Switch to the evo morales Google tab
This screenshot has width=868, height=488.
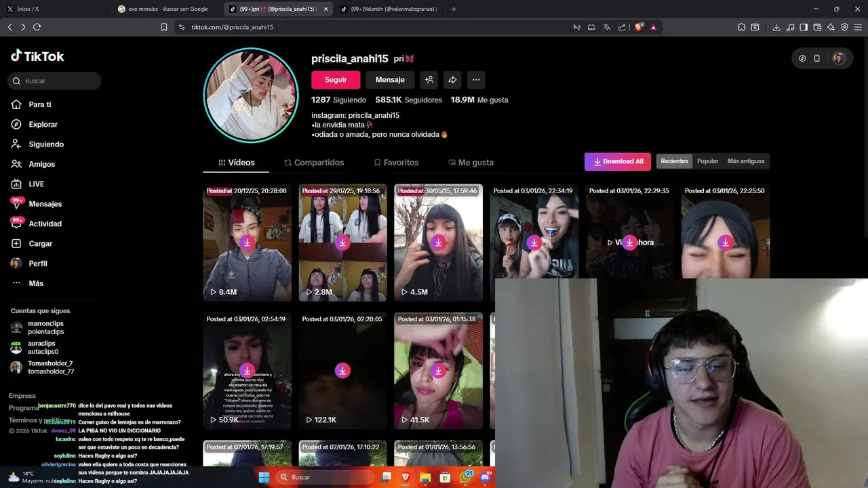tap(168, 9)
